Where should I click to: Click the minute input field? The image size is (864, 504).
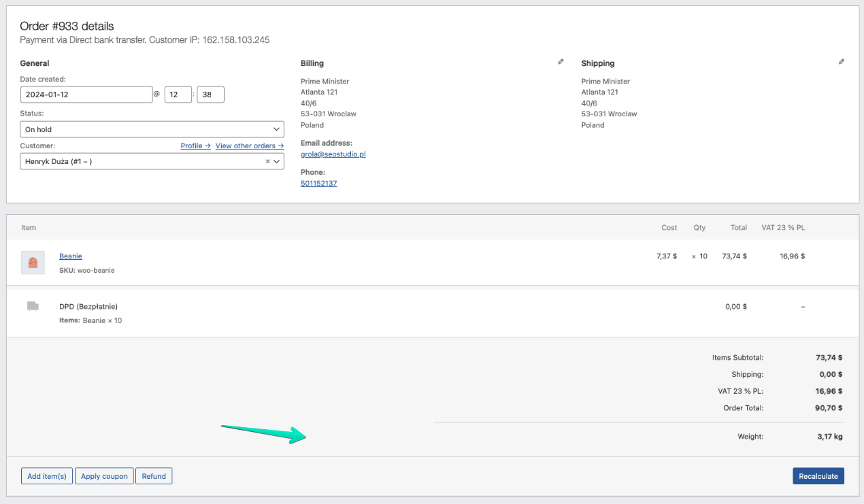click(210, 95)
